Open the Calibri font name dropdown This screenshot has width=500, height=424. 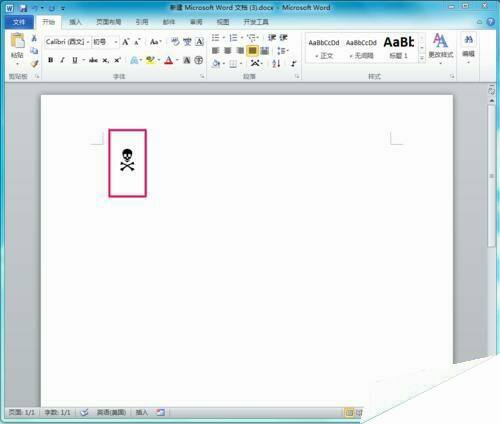click(x=88, y=42)
